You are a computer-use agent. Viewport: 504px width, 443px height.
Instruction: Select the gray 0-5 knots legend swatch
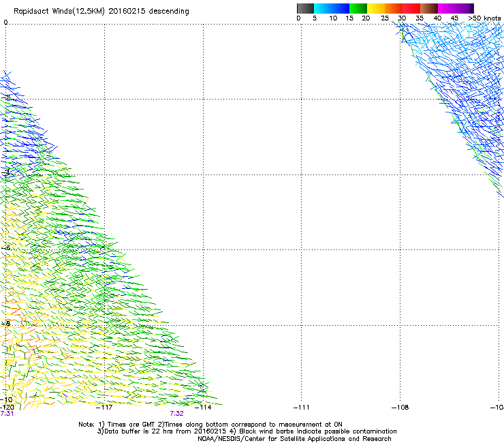(305, 8)
